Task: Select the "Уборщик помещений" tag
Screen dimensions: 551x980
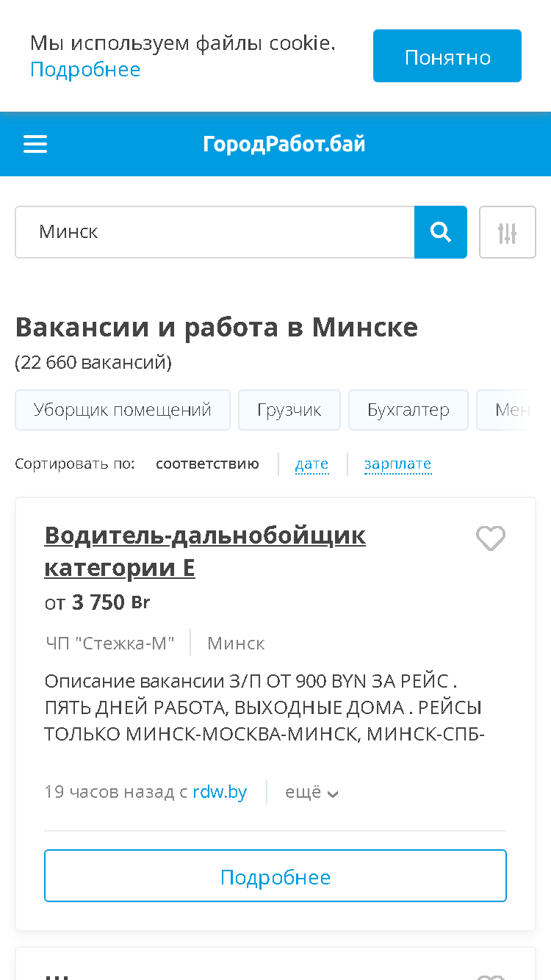Action: click(x=123, y=410)
